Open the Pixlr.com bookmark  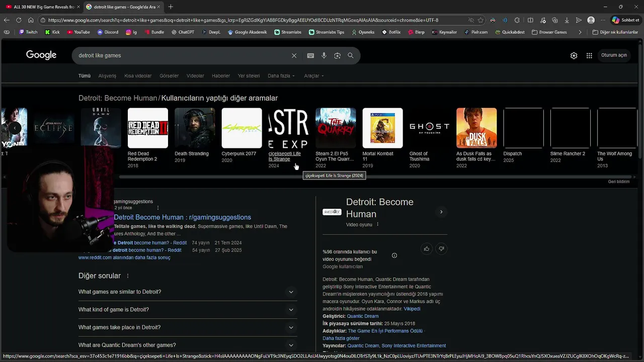tap(475, 32)
